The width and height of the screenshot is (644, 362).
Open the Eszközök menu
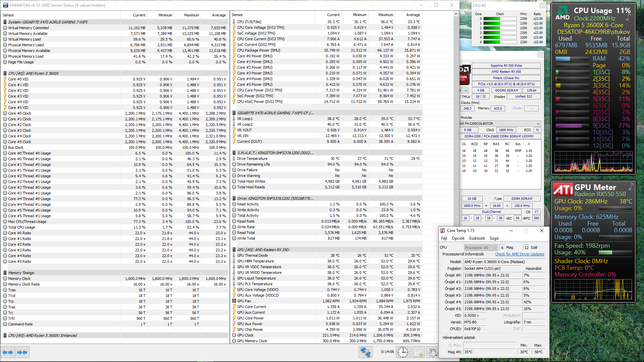click(477, 238)
